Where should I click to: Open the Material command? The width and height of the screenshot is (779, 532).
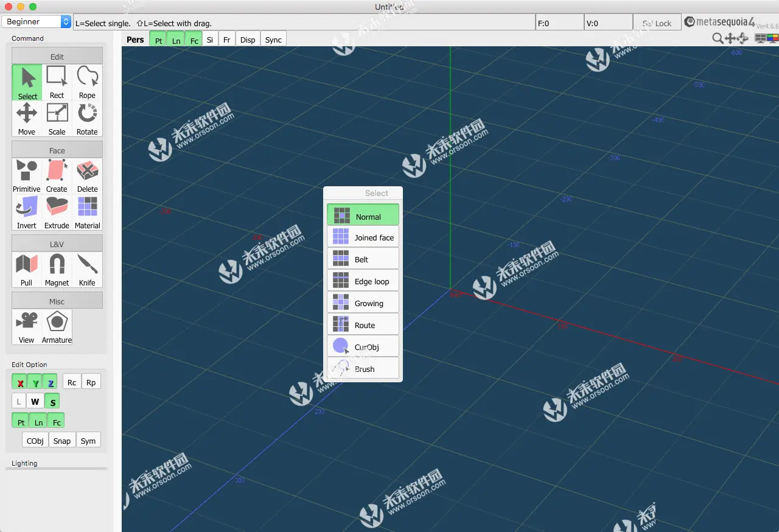pos(88,212)
